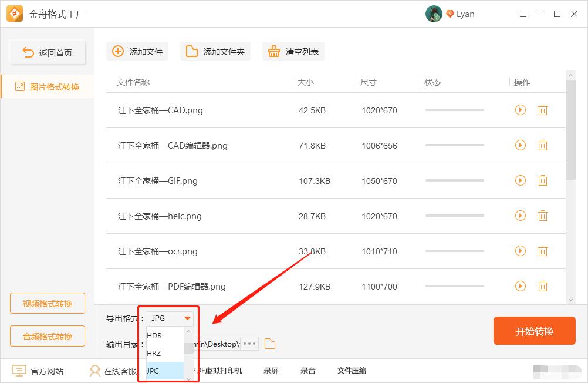Click 添加文件 to add files
588x383 pixels.
[137, 52]
